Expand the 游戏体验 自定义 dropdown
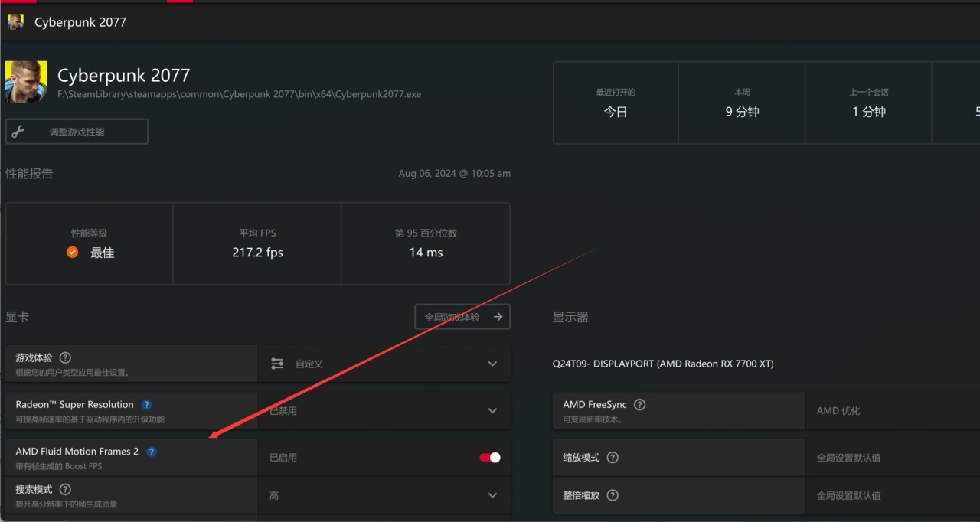980x522 pixels. [x=384, y=364]
